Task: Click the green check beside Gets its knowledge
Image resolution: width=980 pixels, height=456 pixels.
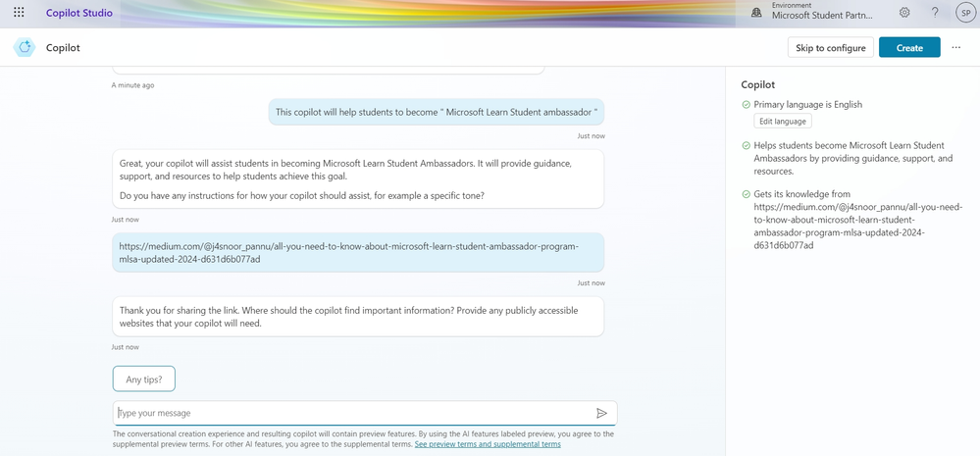Action: point(746,194)
